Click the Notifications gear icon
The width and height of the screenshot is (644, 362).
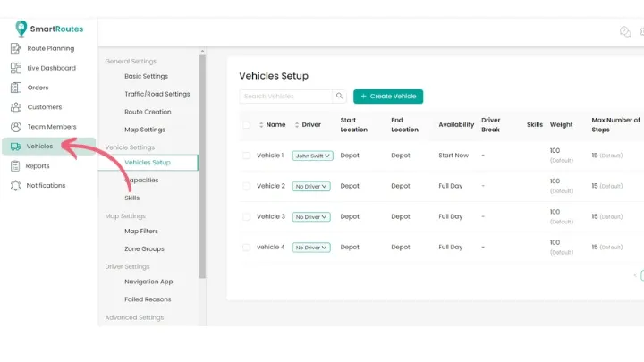click(x=16, y=186)
